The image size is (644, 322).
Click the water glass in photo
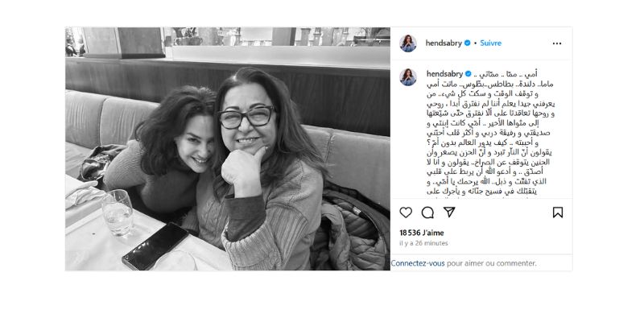(118, 213)
